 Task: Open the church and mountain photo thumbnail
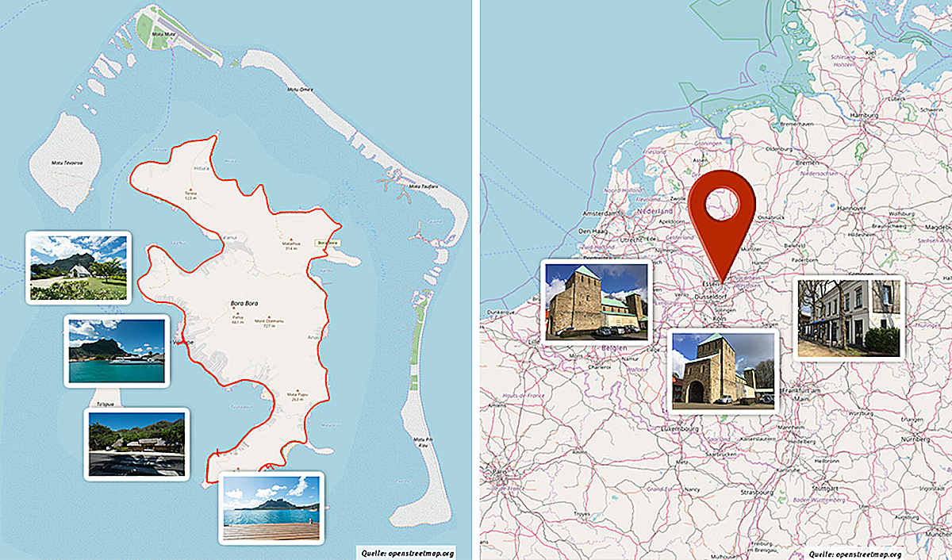pyautogui.click(x=78, y=267)
